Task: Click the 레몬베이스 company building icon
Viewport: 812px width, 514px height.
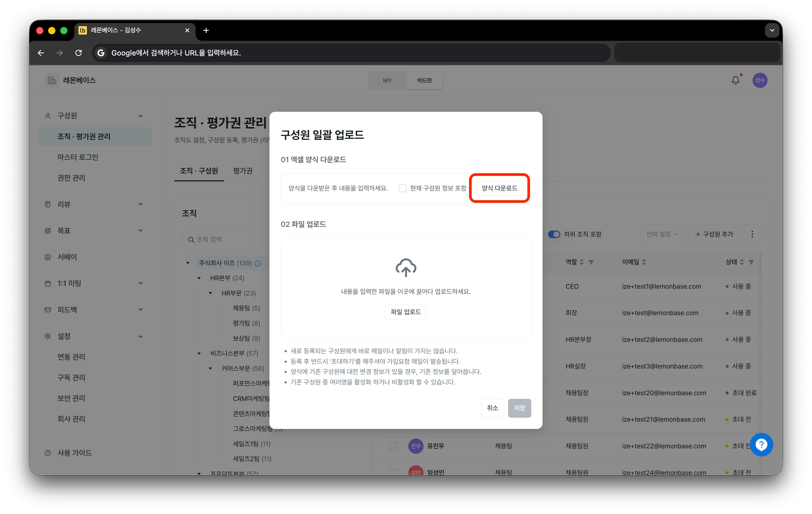Action: point(52,80)
